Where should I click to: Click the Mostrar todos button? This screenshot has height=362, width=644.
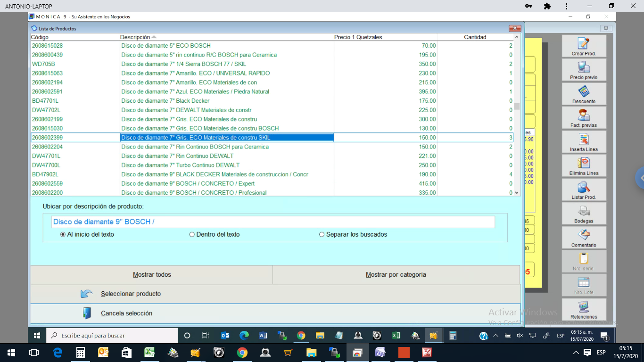[x=152, y=275]
